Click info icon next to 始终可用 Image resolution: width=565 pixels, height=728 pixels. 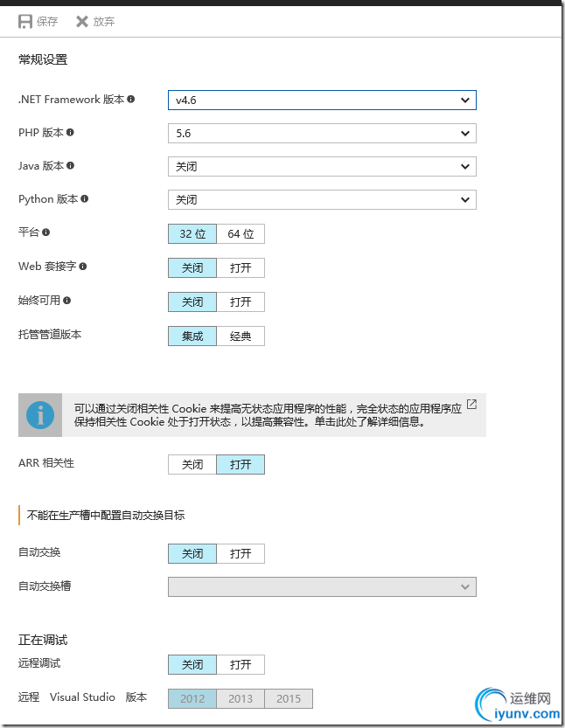tap(66, 301)
